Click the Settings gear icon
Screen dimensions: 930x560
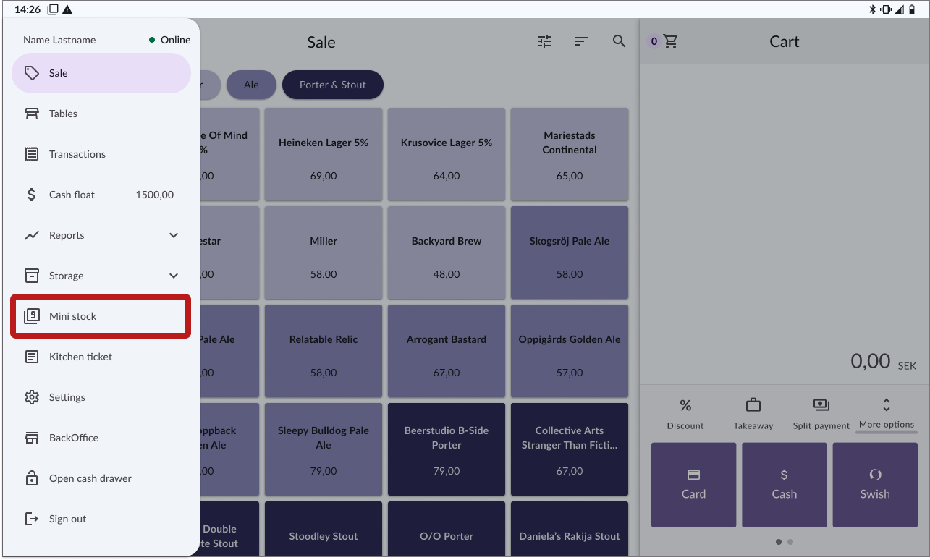click(x=32, y=397)
